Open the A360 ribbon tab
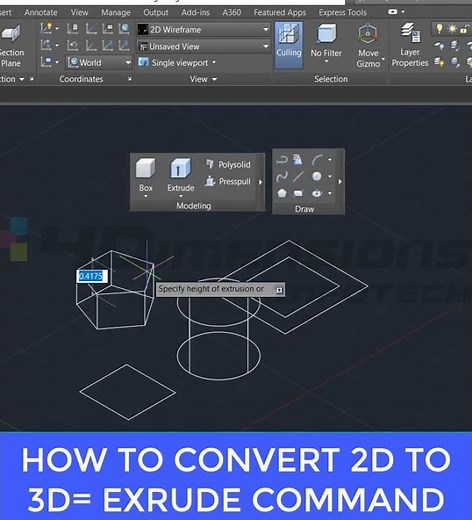 [232, 12]
